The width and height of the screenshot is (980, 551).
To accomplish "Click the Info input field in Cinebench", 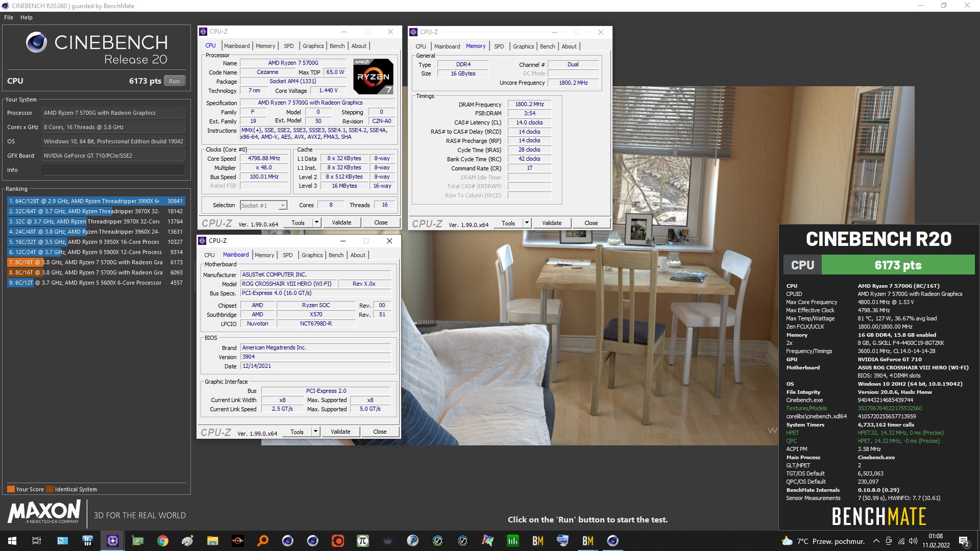I will pyautogui.click(x=113, y=170).
